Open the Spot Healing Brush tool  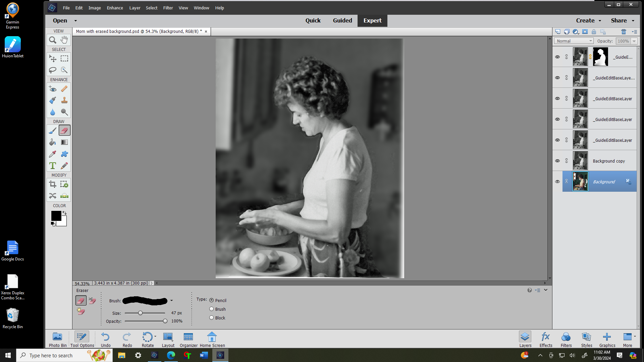pyautogui.click(x=64, y=89)
